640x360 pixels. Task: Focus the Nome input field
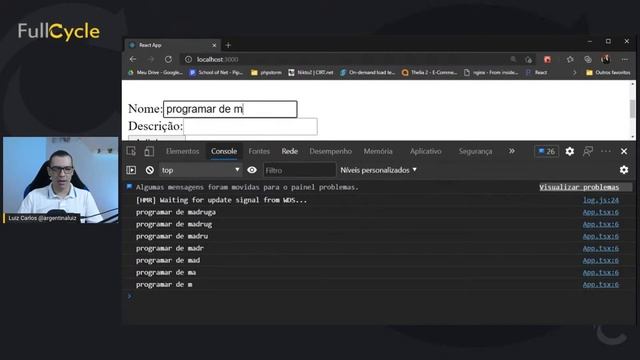click(x=230, y=109)
